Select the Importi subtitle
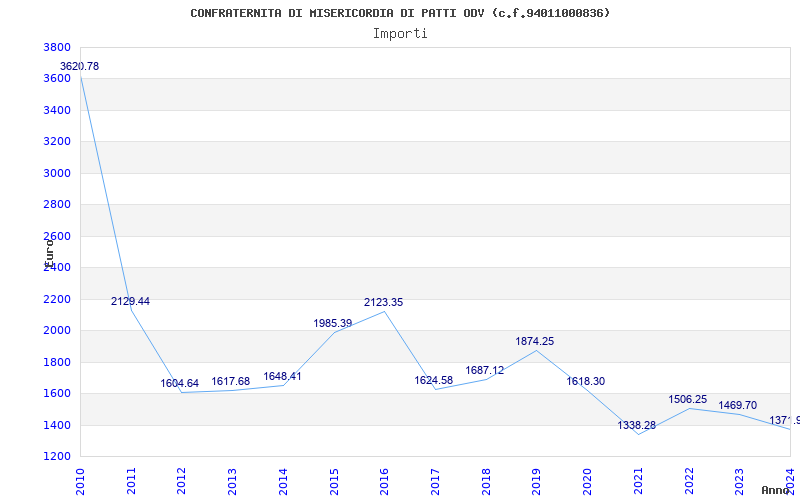Screen dimensions: 800x500 coord(400,34)
